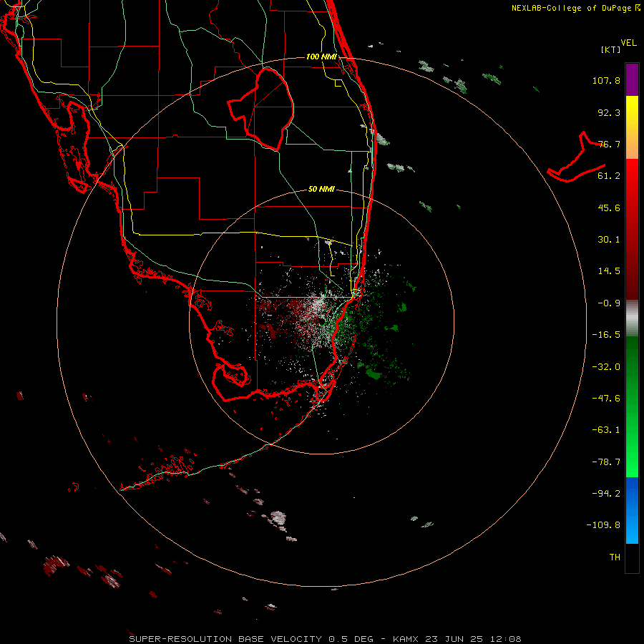
Task: Click the purple segment of the color bar
Action: (632, 79)
